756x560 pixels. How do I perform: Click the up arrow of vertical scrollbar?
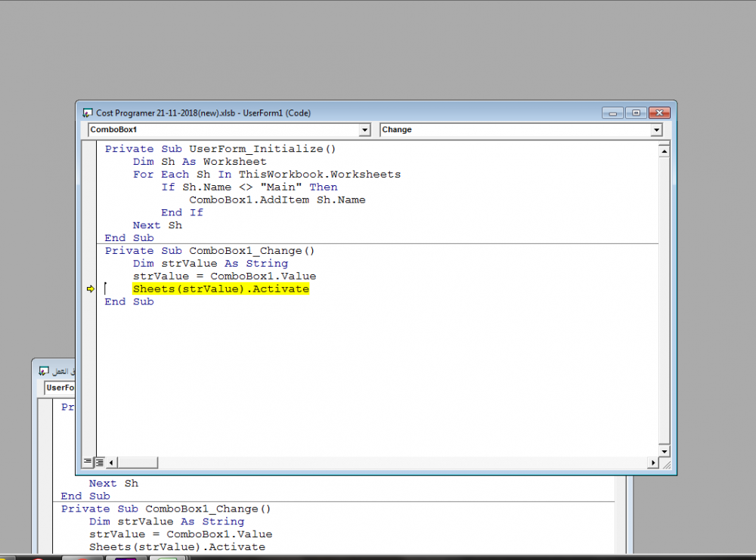pos(664,151)
